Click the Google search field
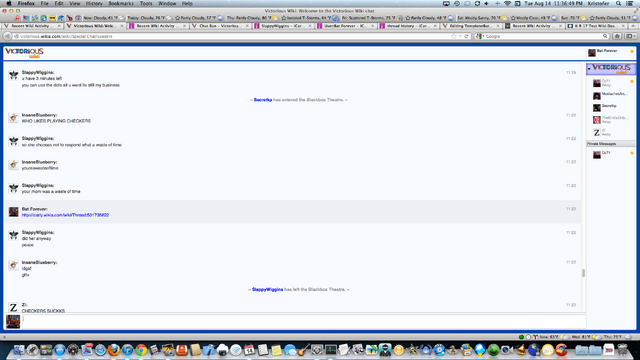 [542, 36]
